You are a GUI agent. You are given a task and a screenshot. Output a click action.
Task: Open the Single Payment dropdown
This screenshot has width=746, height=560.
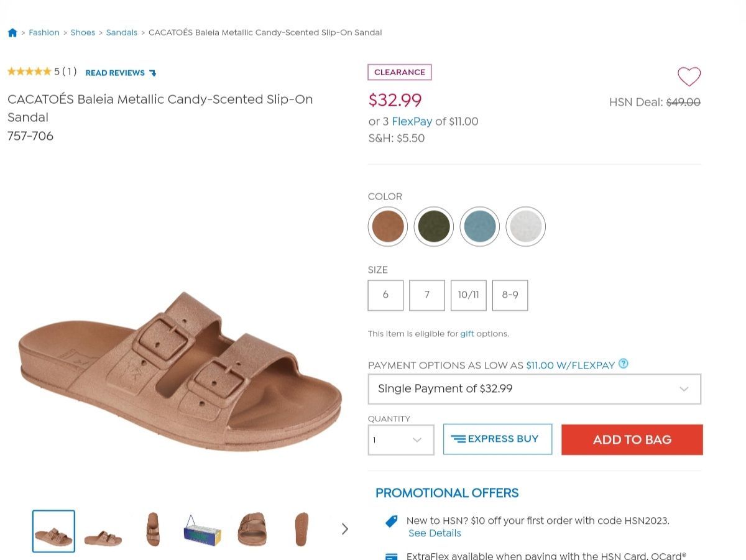[535, 388]
